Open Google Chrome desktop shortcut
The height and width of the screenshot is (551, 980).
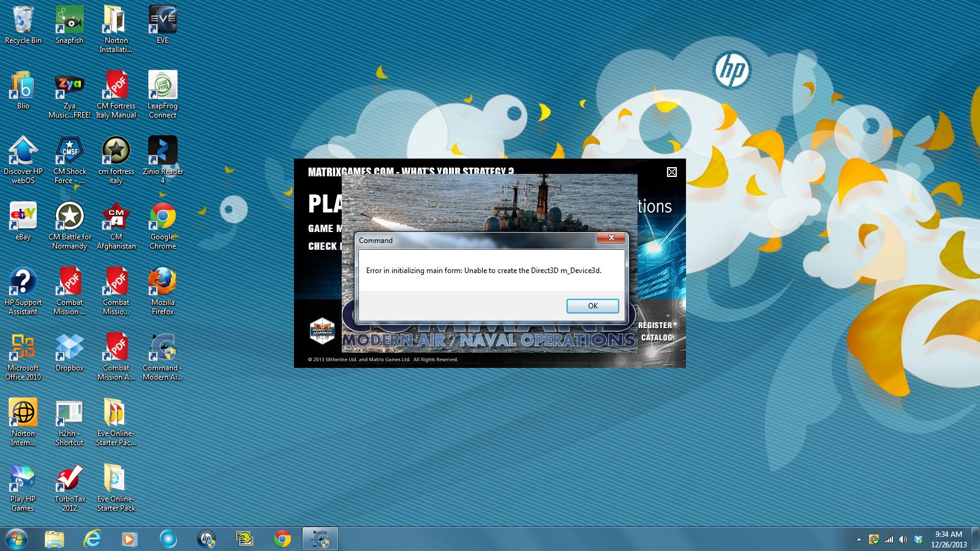click(162, 226)
